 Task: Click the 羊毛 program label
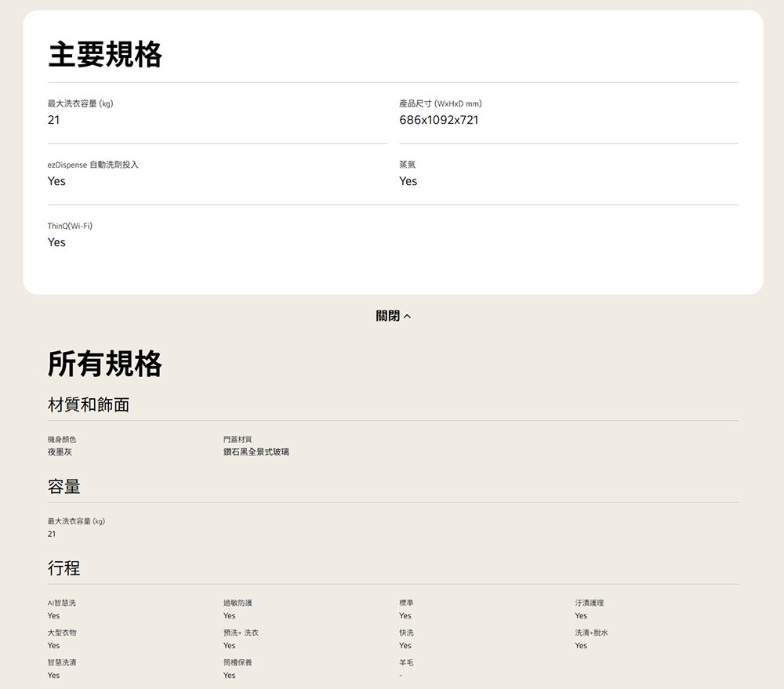406,662
